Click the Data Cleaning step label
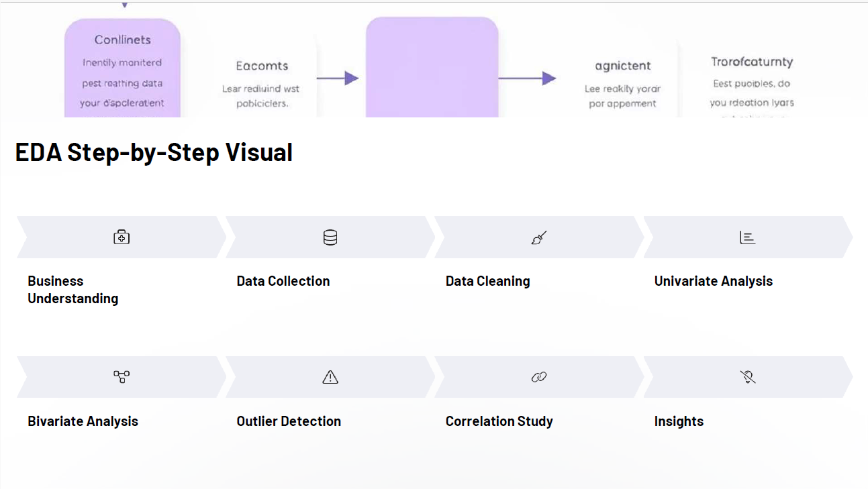Screen dimensions: 868x489 pyautogui.click(x=488, y=281)
